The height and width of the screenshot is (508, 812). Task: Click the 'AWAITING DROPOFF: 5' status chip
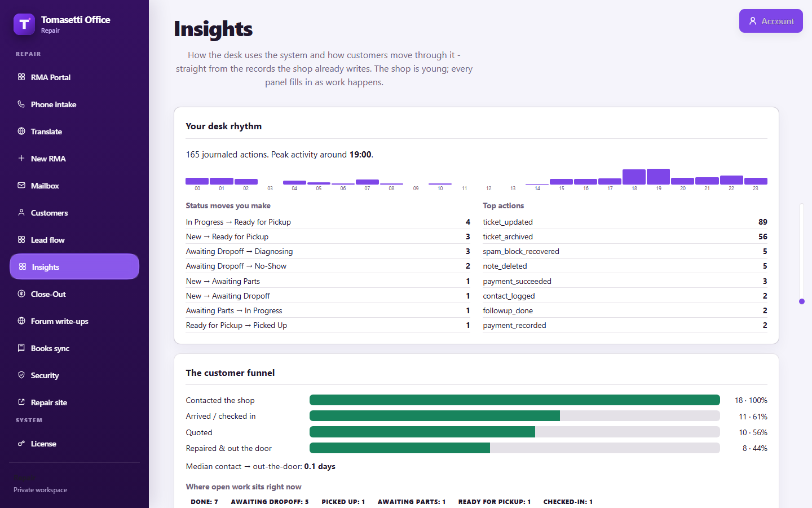tap(270, 502)
